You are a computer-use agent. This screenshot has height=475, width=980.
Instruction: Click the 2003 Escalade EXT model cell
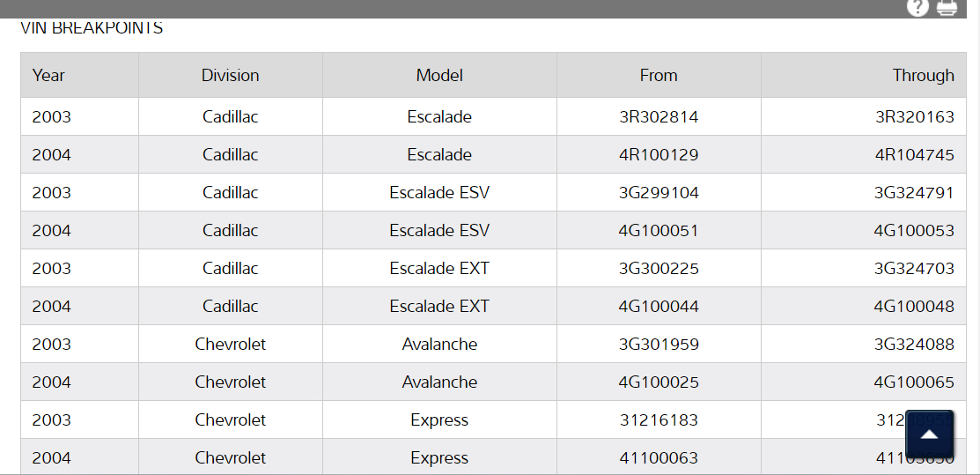pos(439,268)
